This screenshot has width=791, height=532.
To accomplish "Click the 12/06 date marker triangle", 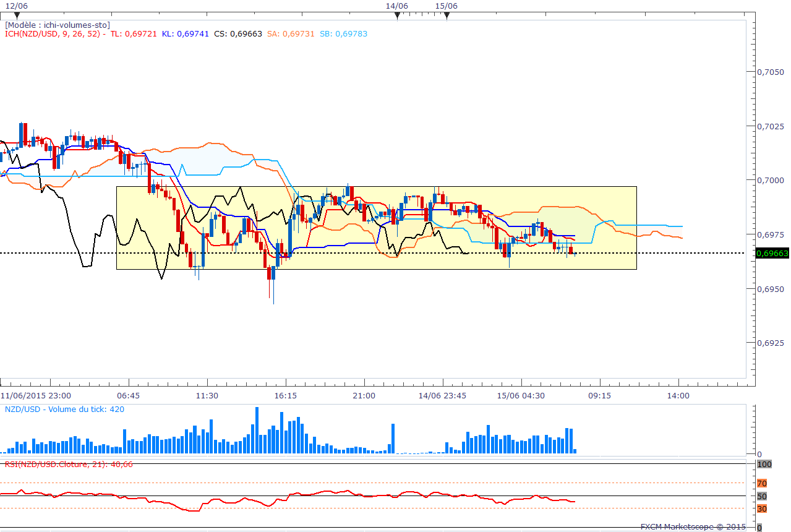I will [x=17, y=15].
